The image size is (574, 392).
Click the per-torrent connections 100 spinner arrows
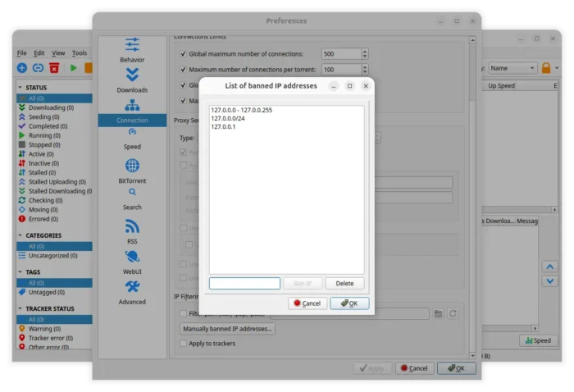(x=365, y=69)
